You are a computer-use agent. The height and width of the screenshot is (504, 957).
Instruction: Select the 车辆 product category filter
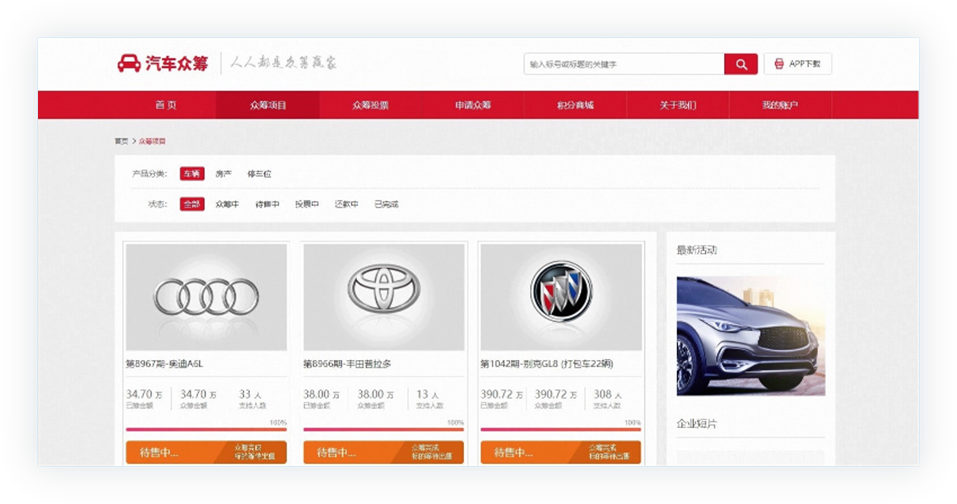tap(192, 174)
